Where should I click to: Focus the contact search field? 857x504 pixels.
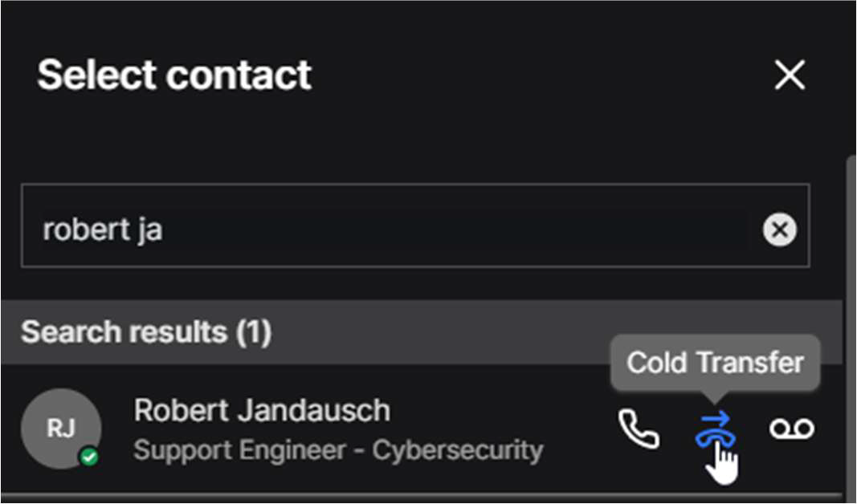pyautogui.click(x=402, y=230)
